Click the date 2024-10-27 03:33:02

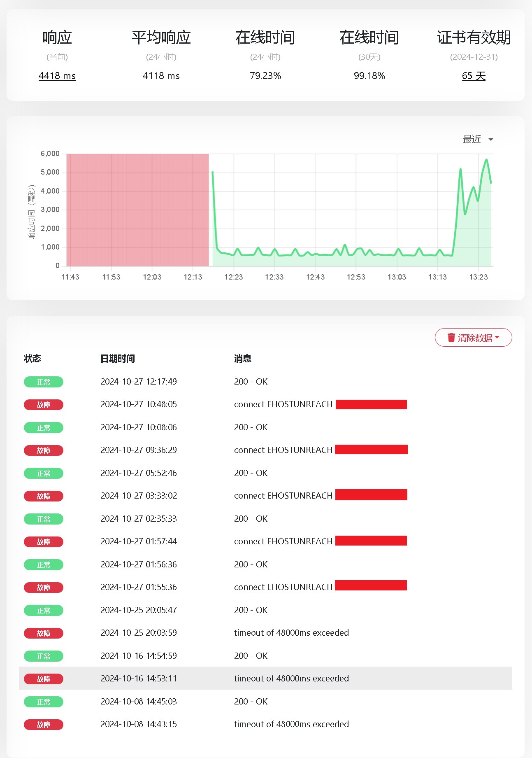139,496
